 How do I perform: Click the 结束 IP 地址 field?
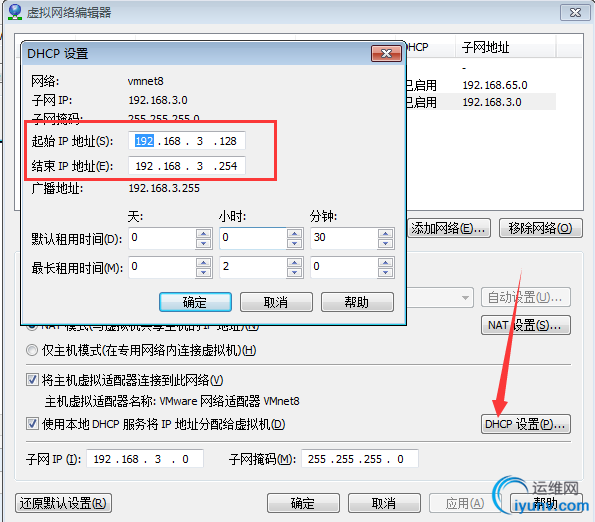coord(187,166)
